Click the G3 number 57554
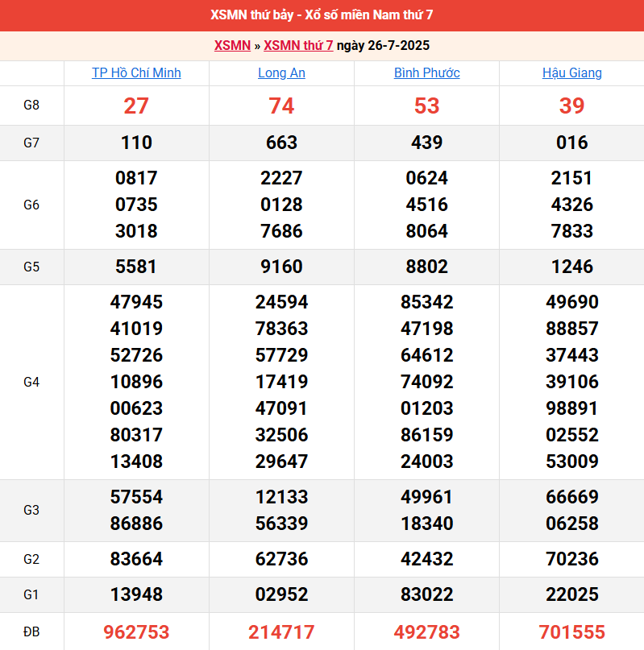Screen dimensions: 644x650 point(136,497)
